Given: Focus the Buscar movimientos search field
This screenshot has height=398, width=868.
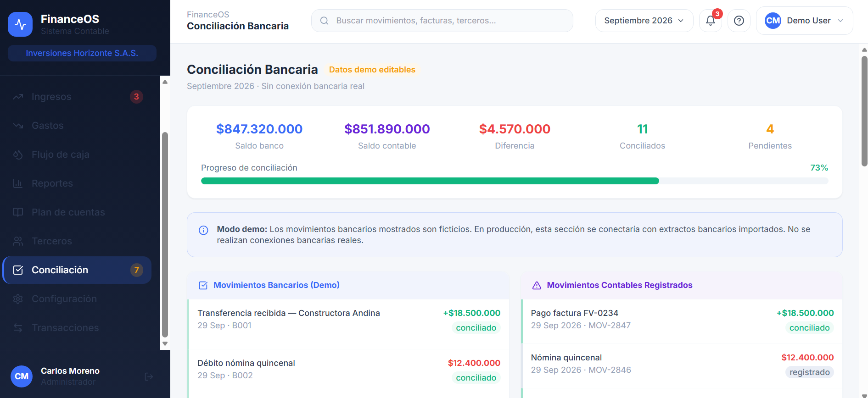Looking at the screenshot, I should tap(442, 21).
